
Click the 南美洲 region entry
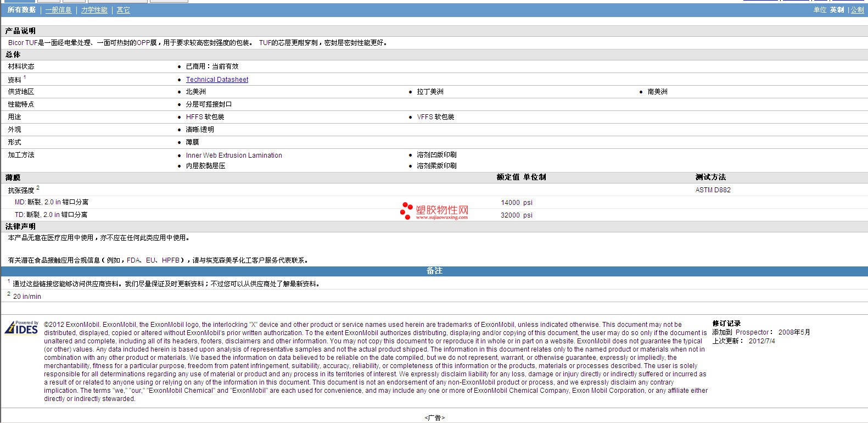(658, 92)
